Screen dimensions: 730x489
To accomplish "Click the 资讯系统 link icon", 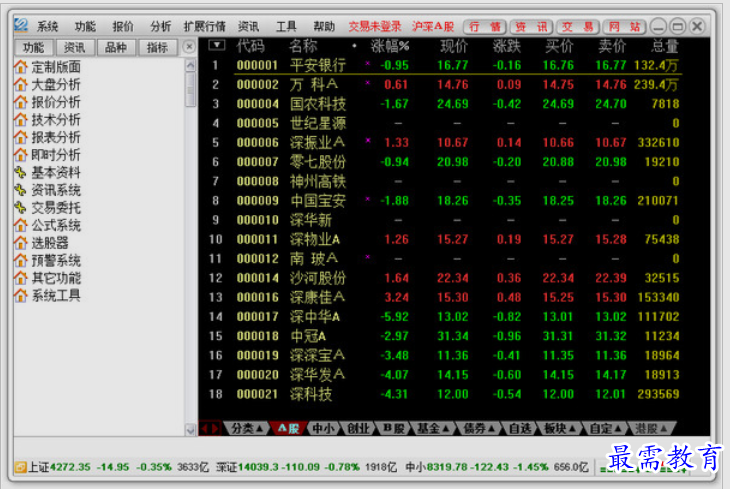I will tap(20, 190).
